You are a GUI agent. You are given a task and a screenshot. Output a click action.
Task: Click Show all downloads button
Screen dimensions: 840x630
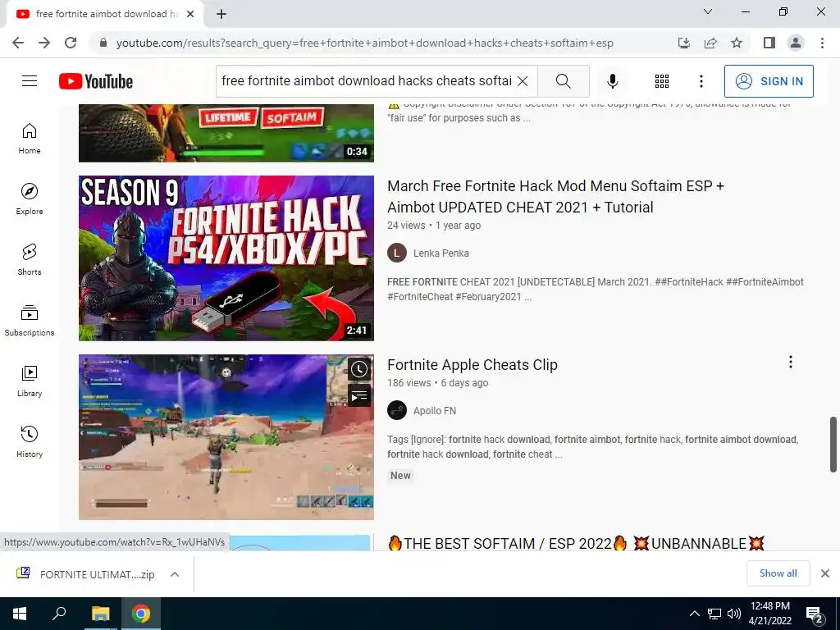click(x=778, y=573)
